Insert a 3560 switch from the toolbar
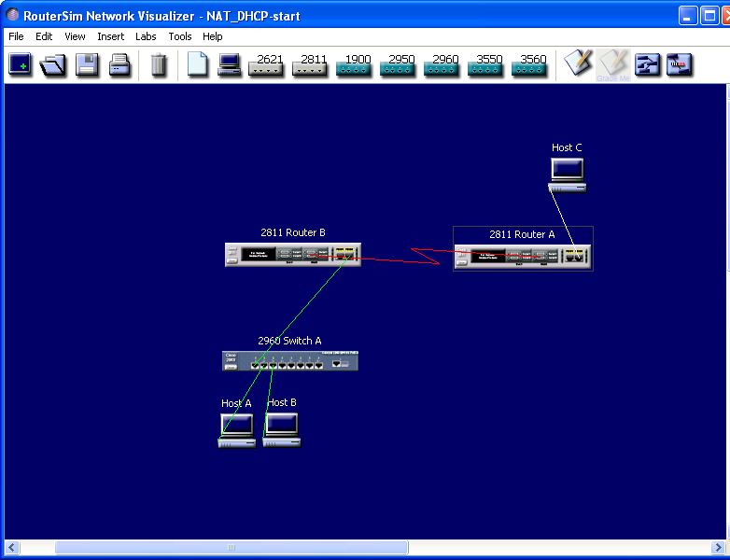This screenshot has width=730, height=560. (x=529, y=64)
